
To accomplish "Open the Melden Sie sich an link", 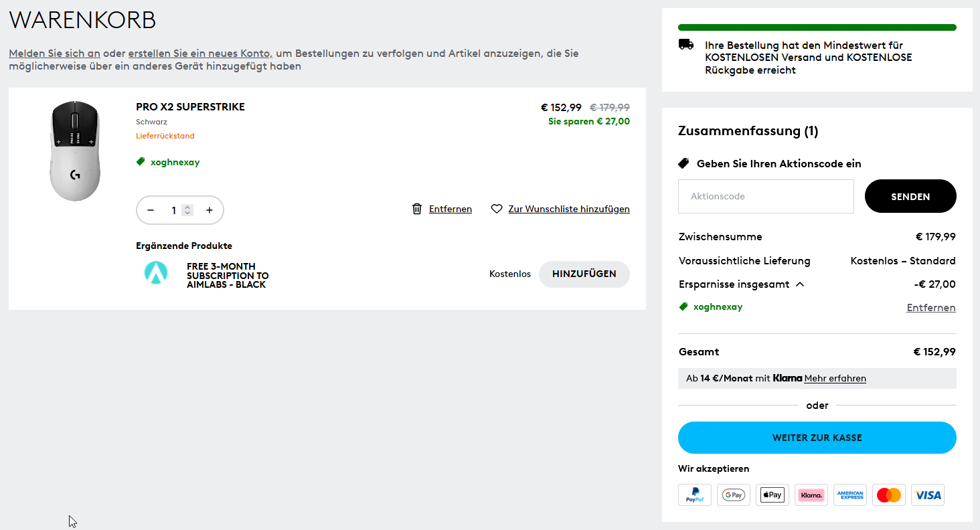I will click(55, 53).
